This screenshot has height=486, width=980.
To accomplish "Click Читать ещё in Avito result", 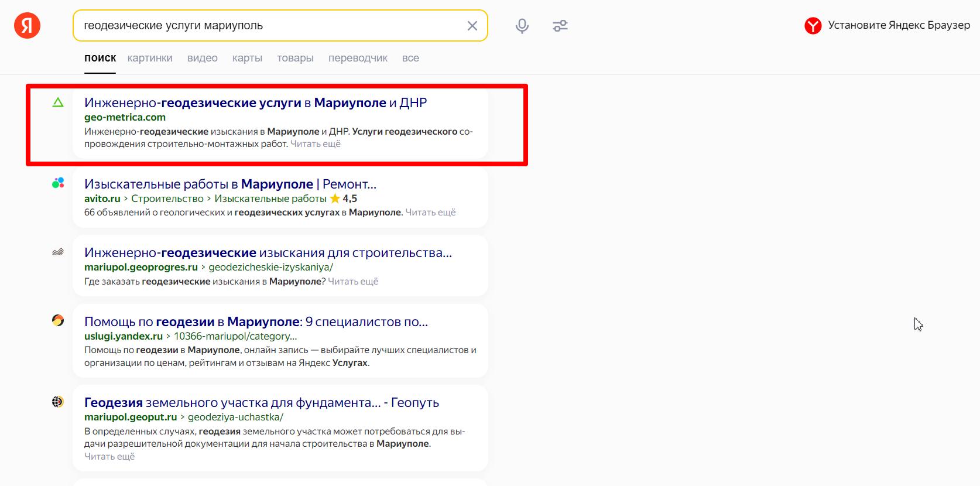I will point(430,212).
